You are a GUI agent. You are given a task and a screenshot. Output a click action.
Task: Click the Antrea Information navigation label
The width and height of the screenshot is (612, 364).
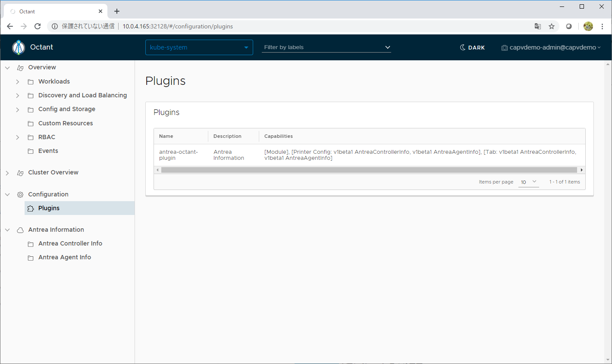click(x=56, y=230)
